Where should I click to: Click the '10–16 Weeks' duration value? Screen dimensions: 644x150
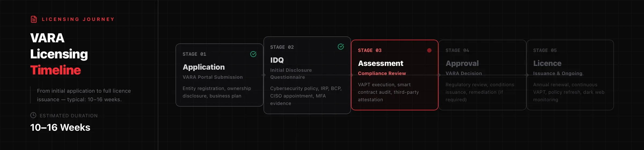click(60, 127)
